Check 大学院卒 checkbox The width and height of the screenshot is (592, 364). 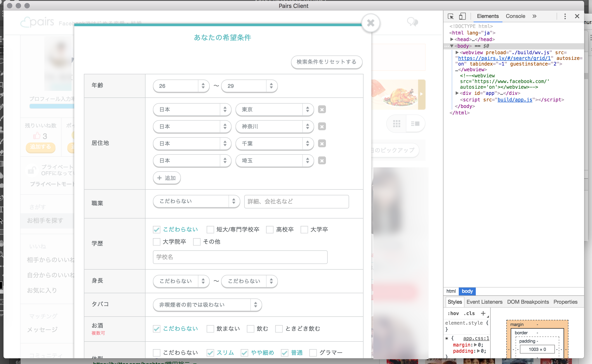click(x=156, y=242)
